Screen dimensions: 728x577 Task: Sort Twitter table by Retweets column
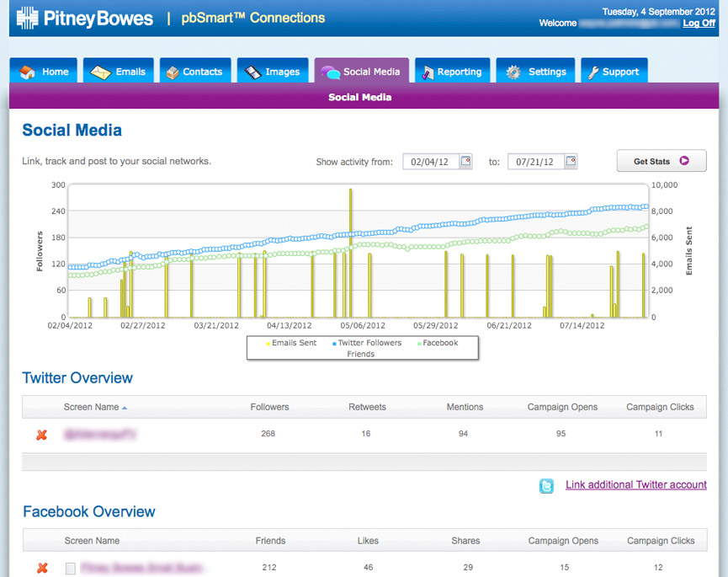[x=367, y=407]
